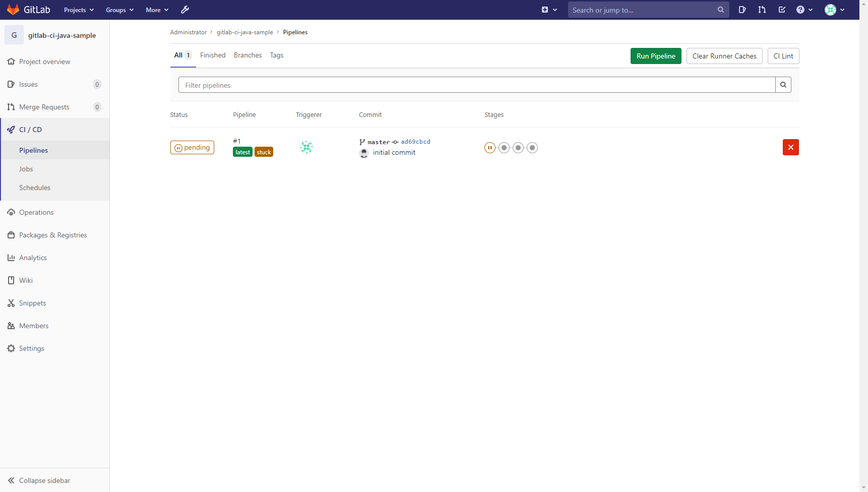Open the Admin Area wrench icon
Viewport: 868px width, 492px height.
[185, 10]
